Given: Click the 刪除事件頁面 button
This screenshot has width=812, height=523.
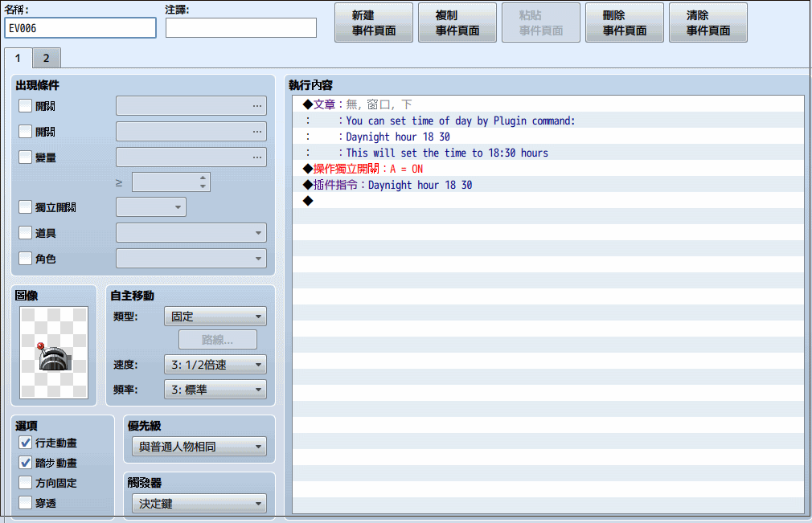Looking at the screenshot, I should coord(625,22).
